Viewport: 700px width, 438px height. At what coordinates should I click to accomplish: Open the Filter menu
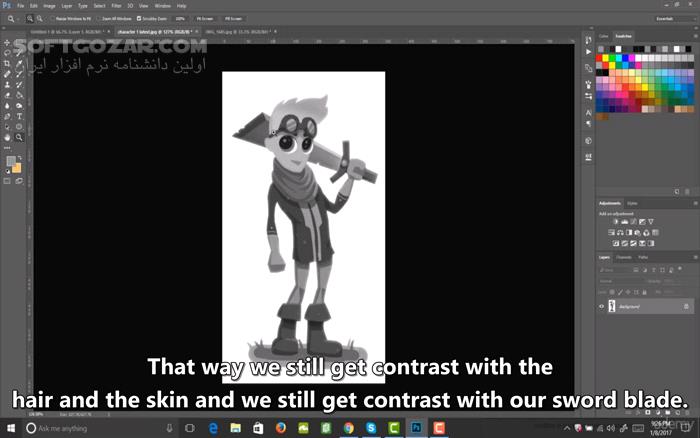coord(117,6)
